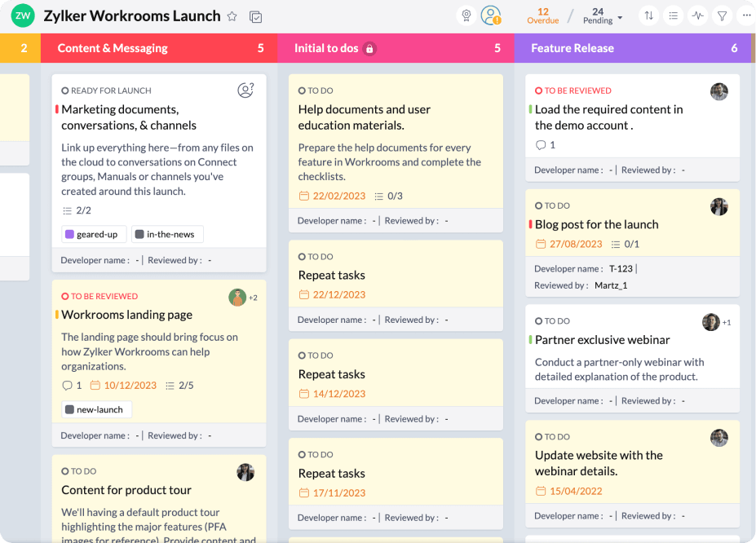The width and height of the screenshot is (756, 543).
Task: Change TO DO status on Repeat tasks 17/11/2023
Action: tap(316, 455)
